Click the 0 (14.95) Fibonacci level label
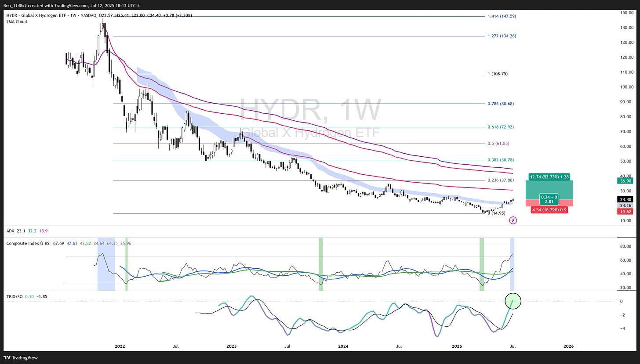Image resolution: width=640 pixels, height=364 pixels. point(497,213)
